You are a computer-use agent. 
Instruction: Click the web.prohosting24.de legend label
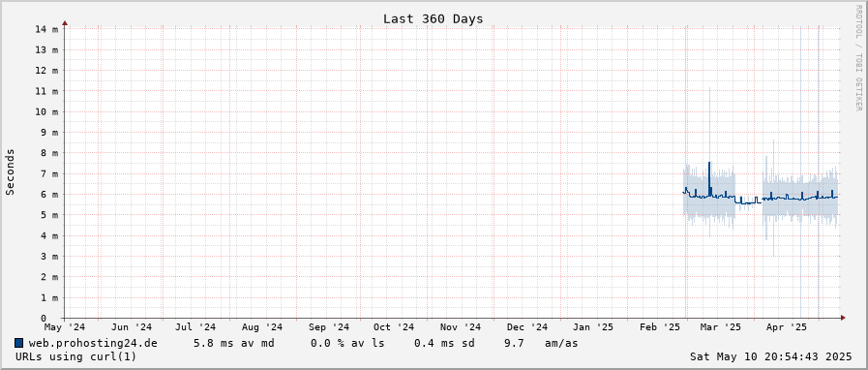click(93, 344)
